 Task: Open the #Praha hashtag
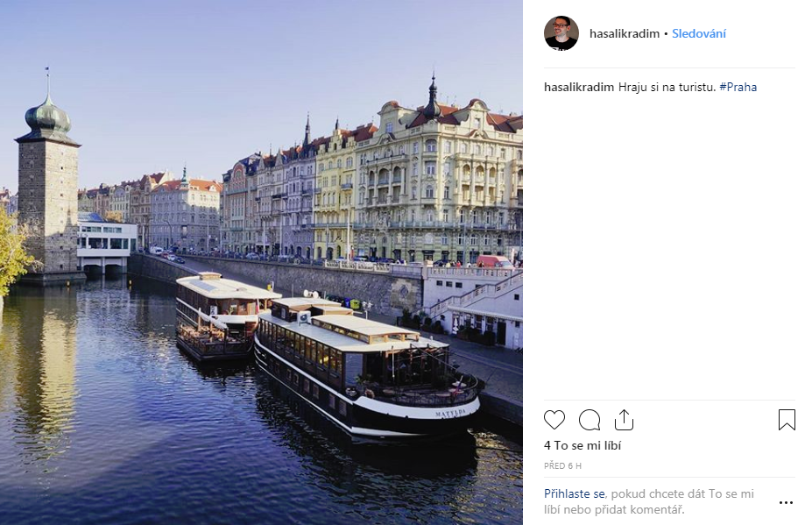pyautogui.click(x=738, y=87)
